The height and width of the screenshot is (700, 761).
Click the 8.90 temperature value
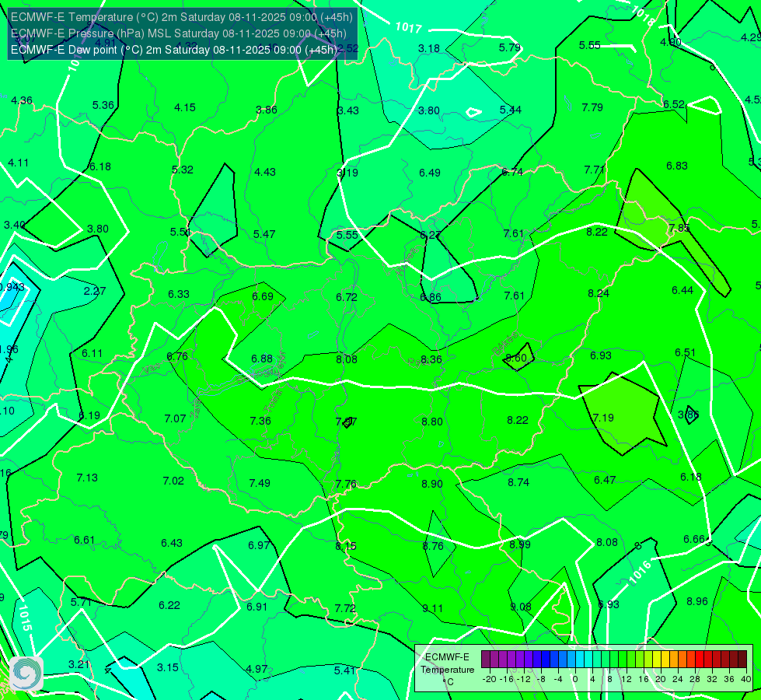(432, 484)
